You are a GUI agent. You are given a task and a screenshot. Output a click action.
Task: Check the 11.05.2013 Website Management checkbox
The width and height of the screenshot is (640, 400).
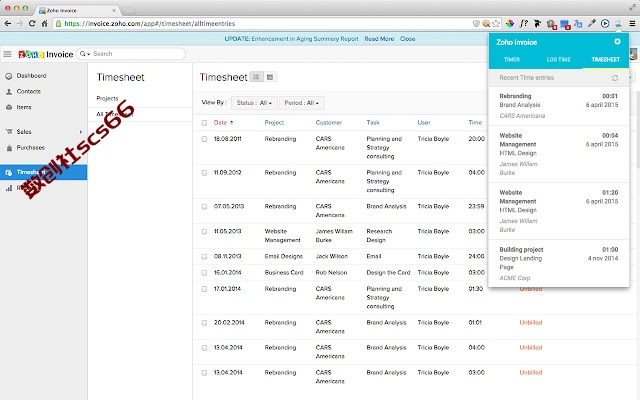(x=204, y=232)
